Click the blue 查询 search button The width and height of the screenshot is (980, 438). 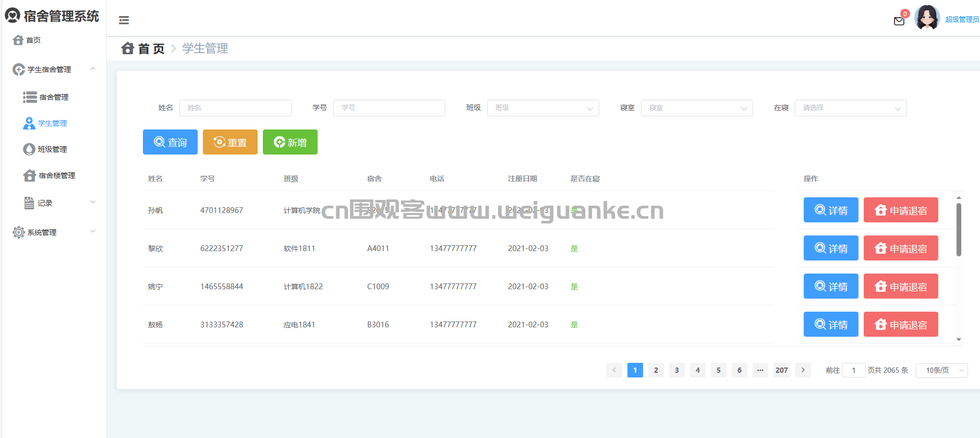pyautogui.click(x=170, y=142)
